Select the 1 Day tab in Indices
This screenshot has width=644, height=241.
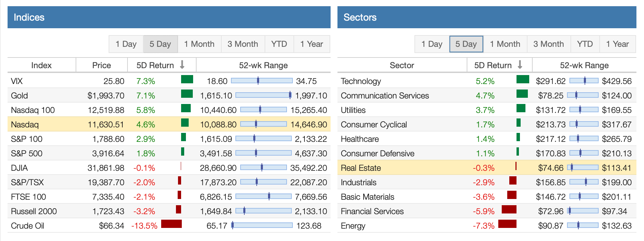pyautogui.click(x=126, y=44)
